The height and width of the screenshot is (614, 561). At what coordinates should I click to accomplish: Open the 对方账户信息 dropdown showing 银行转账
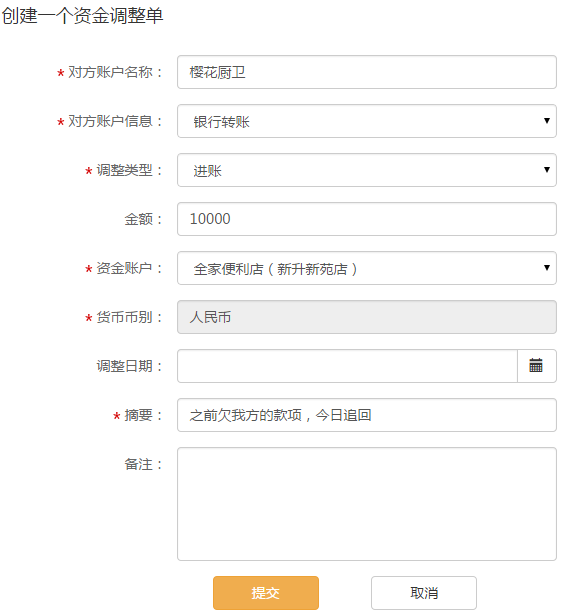coord(366,121)
